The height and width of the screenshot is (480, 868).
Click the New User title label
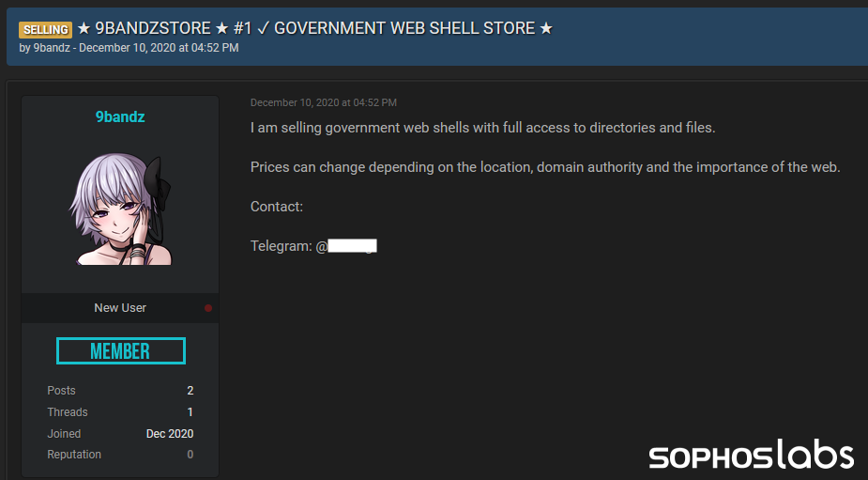[x=120, y=308]
